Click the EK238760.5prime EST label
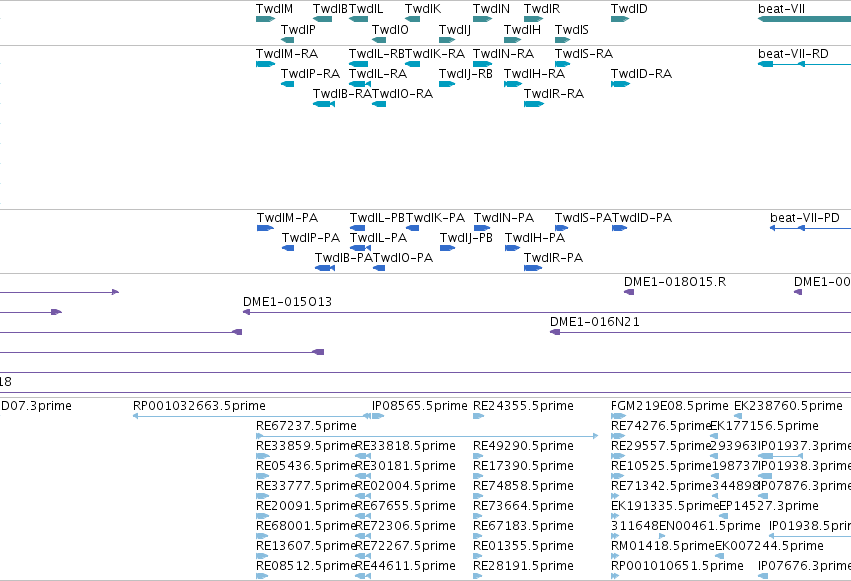Screen dimensions: 851x581 (x=788, y=406)
